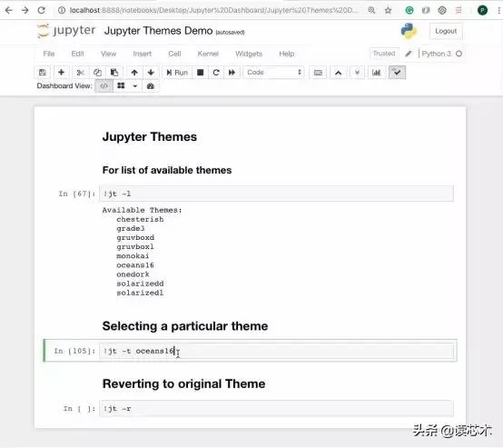Click the In [105] prompt label
The height and width of the screenshot is (448, 503).
click(74, 351)
